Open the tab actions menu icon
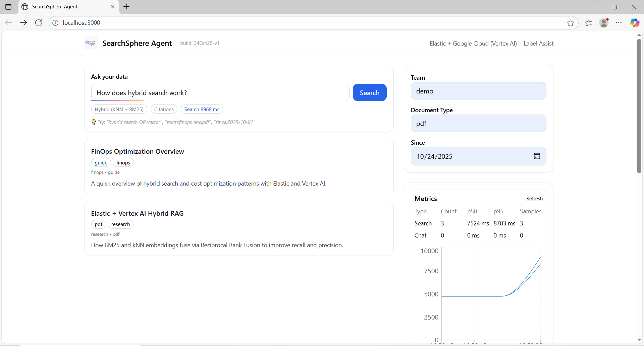Screen dimensions: 644x346 pyautogui.click(x=8, y=7)
